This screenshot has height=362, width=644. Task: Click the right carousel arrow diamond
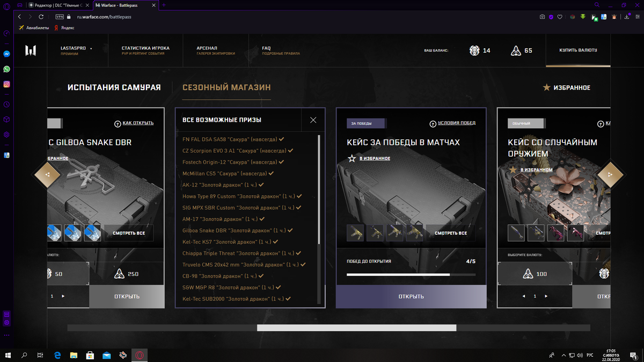click(611, 174)
